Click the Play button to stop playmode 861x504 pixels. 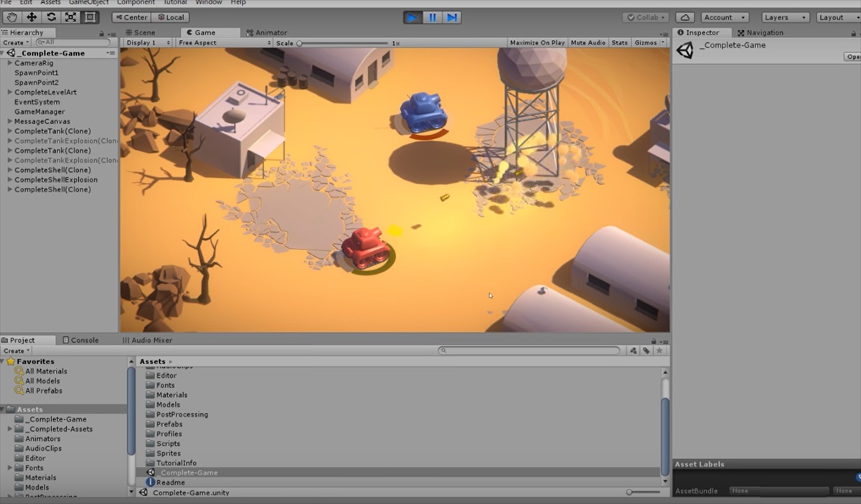click(x=413, y=17)
